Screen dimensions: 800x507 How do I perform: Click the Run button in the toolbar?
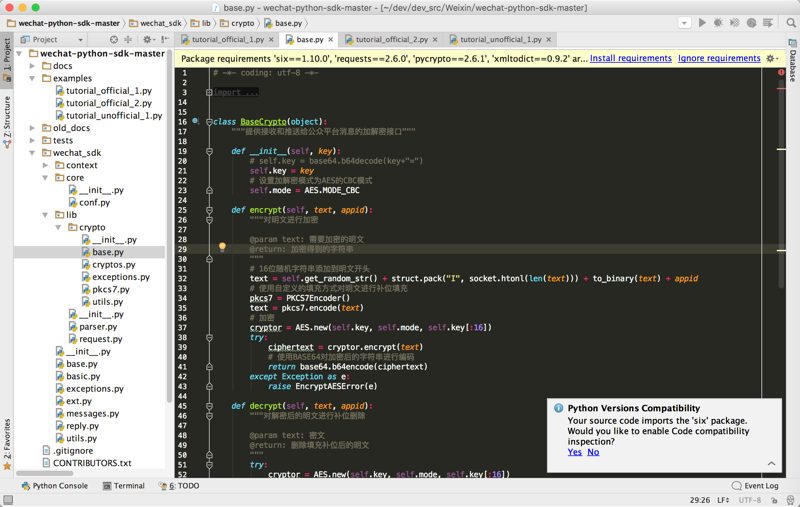point(702,22)
